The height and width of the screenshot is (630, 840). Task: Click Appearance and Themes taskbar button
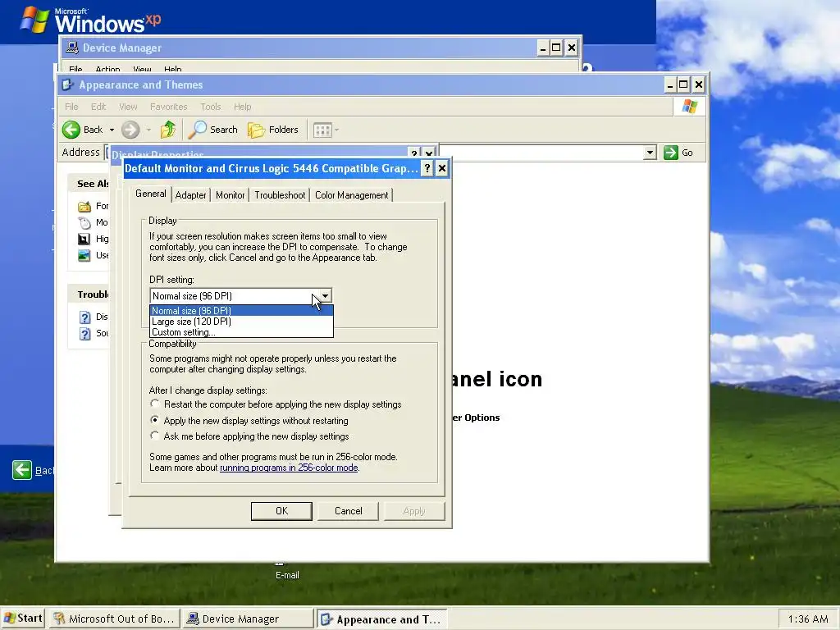pyautogui.click(x=381, y=619)
